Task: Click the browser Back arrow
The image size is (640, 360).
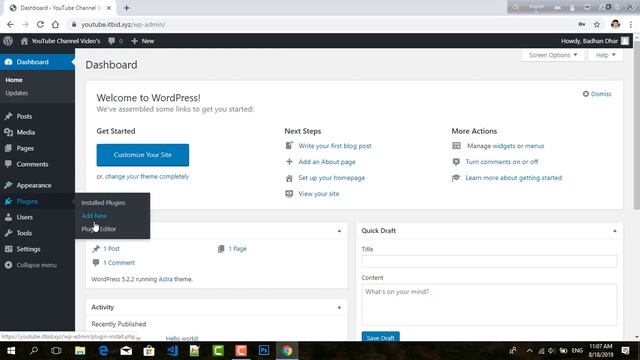Action: [x=10, y=24]
